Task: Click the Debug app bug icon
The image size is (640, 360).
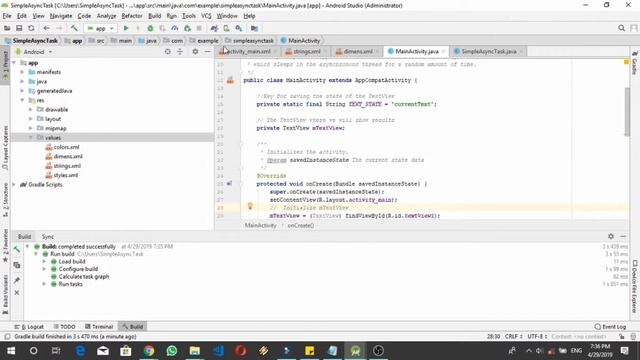Action: [x=150, y=28]
